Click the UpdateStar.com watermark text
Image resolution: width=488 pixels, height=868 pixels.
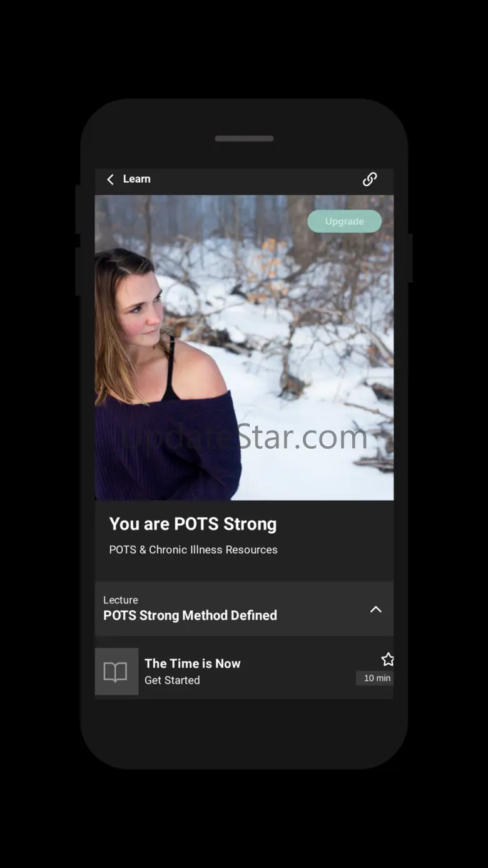pos(244,437)
